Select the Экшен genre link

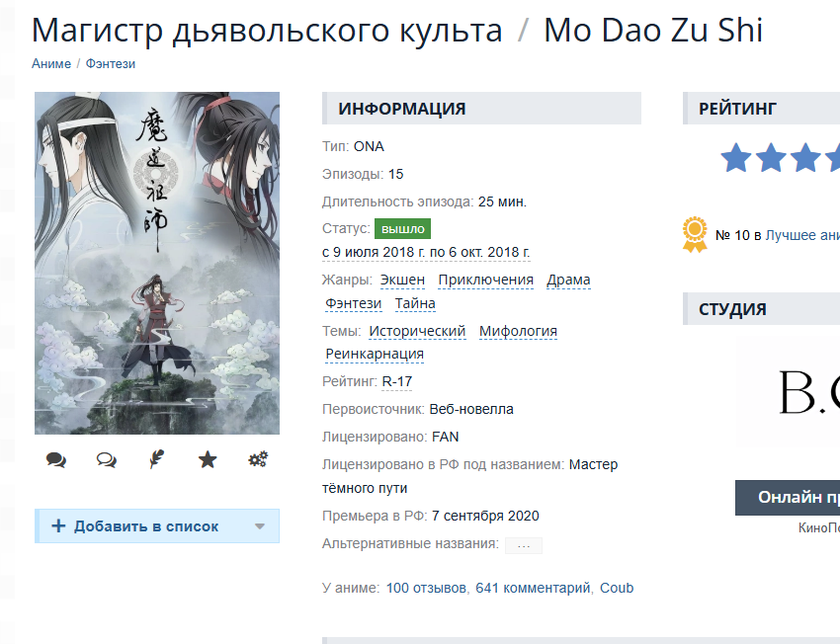(x=402, y=280)
